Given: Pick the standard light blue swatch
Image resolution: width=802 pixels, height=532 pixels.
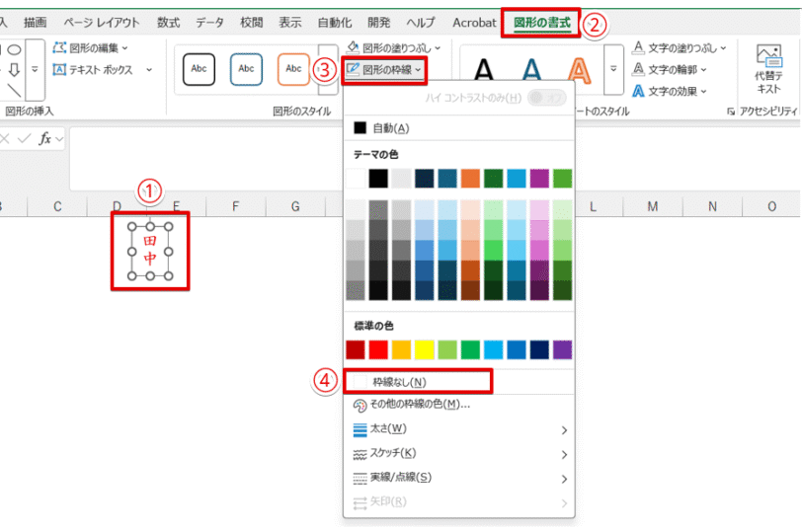Looking at the screenshot, I should [493, 350].
